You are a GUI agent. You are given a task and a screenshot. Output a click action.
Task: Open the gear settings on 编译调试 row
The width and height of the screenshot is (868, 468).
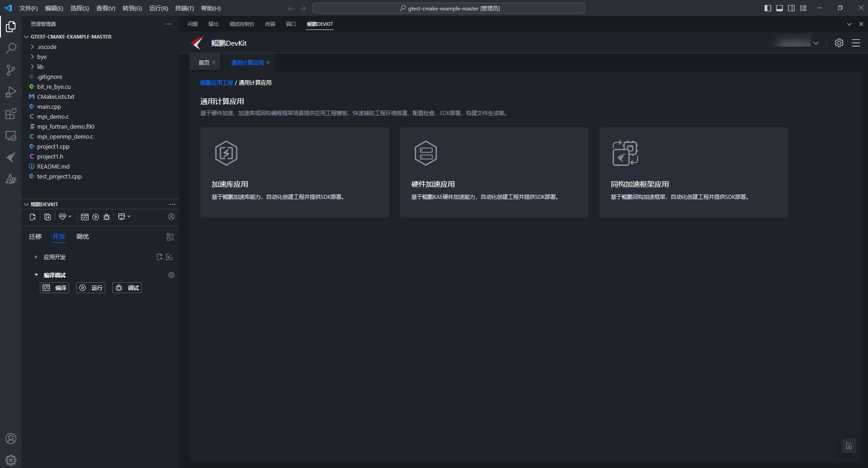click(x=171, y=275)
